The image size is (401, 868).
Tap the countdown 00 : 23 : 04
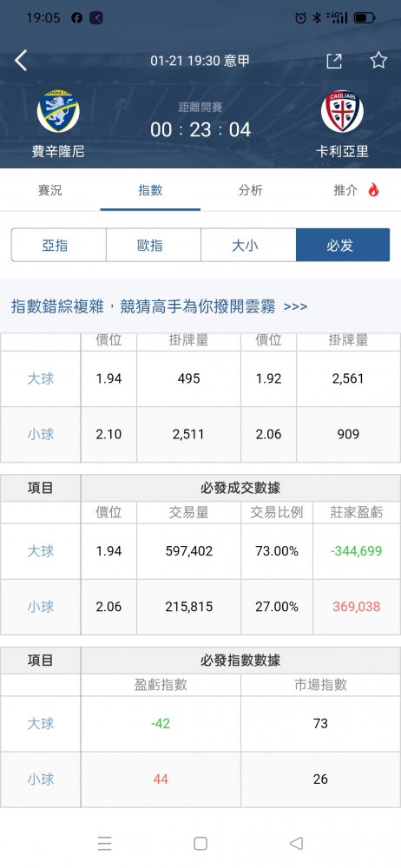(200, 130)
